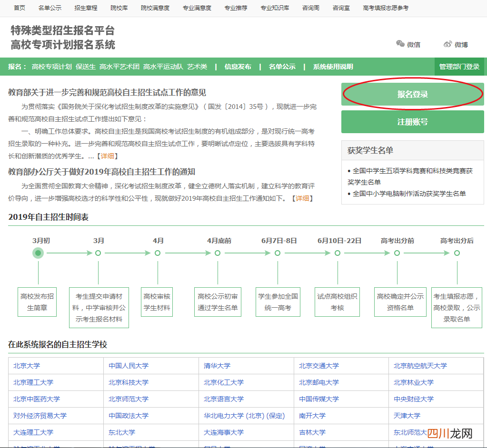Open the 中央财经大学 school link
This screenshot has width=487, height=448.
(414, 399)
